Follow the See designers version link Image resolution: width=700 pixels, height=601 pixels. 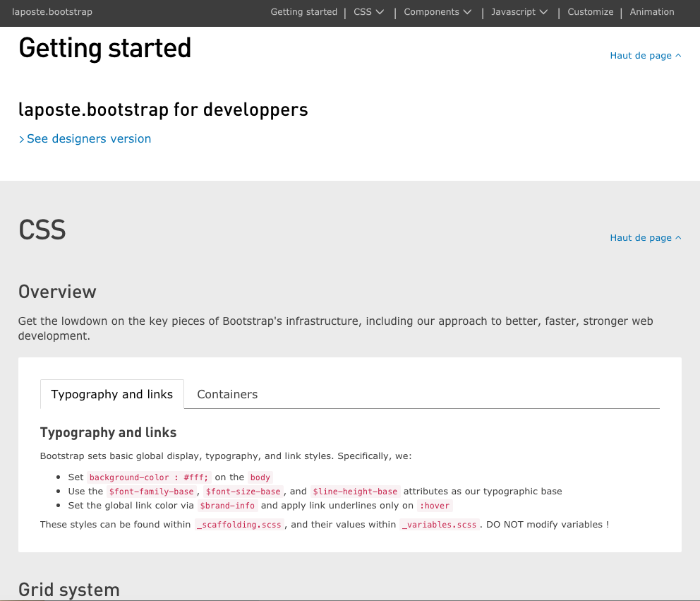pos(85,139)
